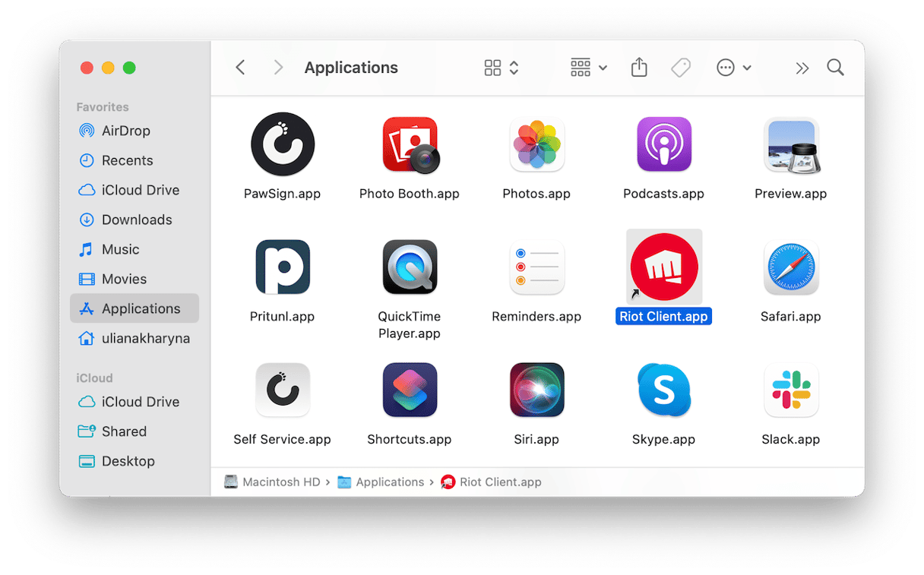The image size is (924, 575).
Task: Go forward with the right arrow
Action: pos(278,68)
